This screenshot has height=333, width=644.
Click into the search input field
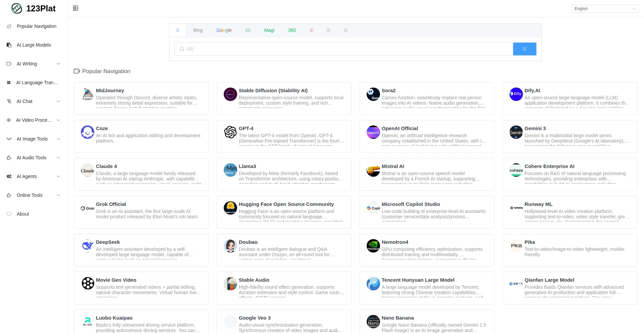tap(345, 49)
